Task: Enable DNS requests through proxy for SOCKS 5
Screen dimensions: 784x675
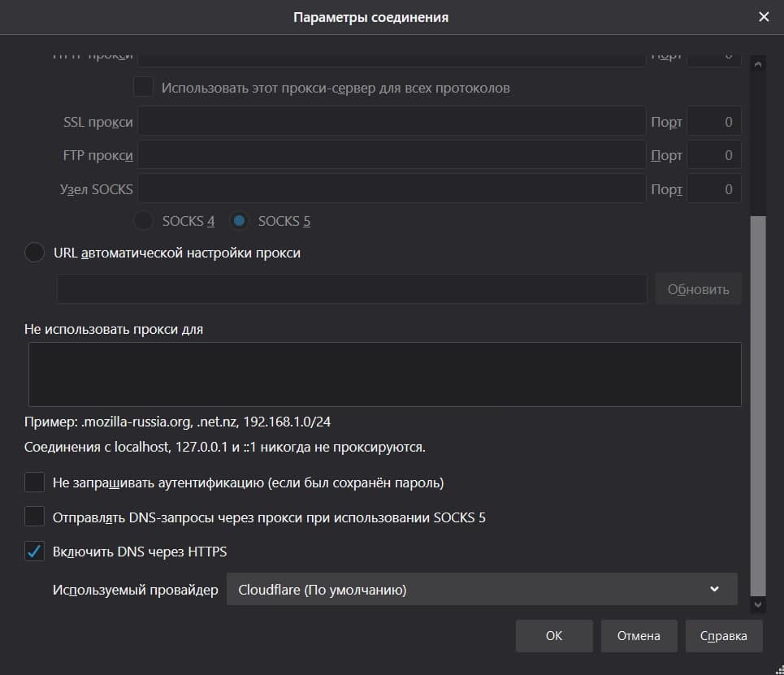Action: [x=35, y=517]
